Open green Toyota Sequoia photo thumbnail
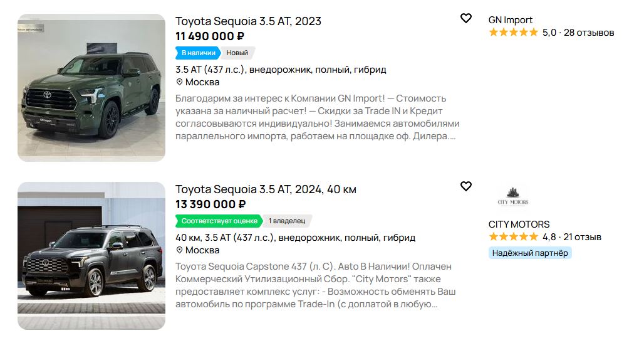The height and width of the screenshot is (338, 644). click(91, 88)
